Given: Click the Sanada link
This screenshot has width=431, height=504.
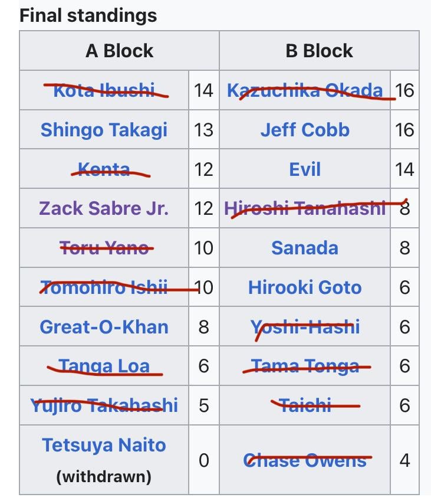Looking at the screenshot, I should click(304, 248).
